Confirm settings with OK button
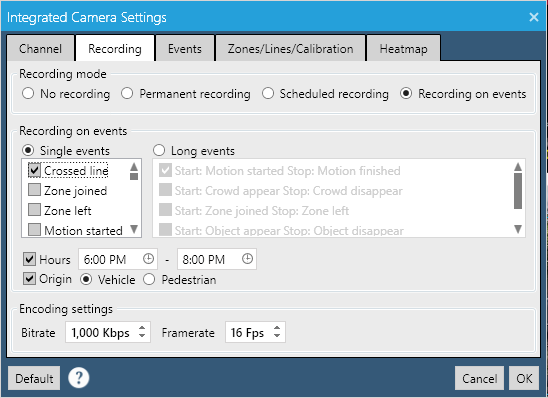This screenshot has height=398, width=548. click(524, 378)
